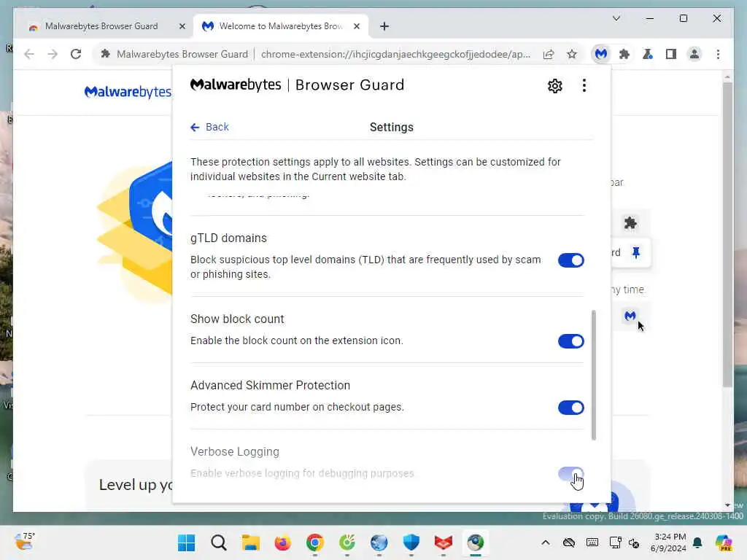
Task: Click the cloud sync icon in system tray
Action: (x=569, y=542)
